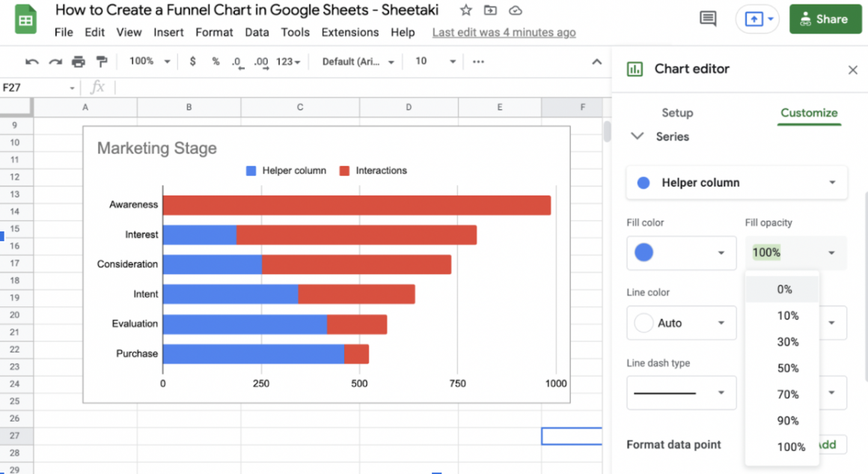Star this spreadsheet
The image size is (868, 474).
[x=465, y=10]
